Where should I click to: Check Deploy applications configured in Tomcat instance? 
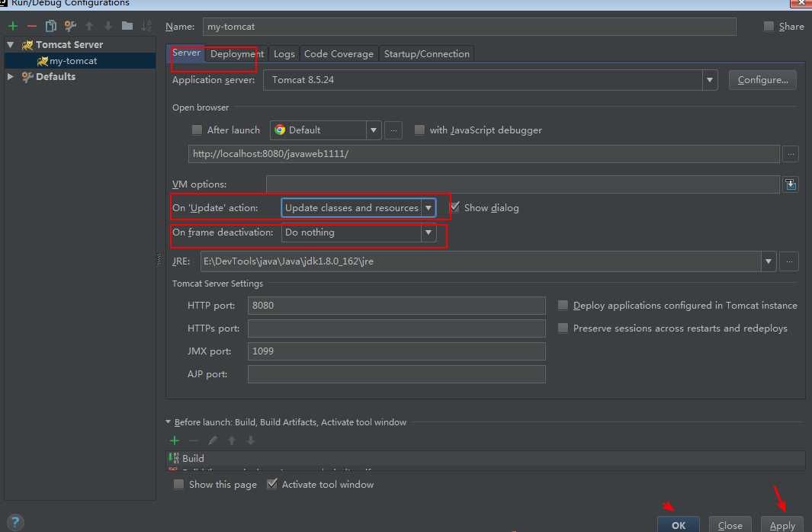click(x=563, y=306)
